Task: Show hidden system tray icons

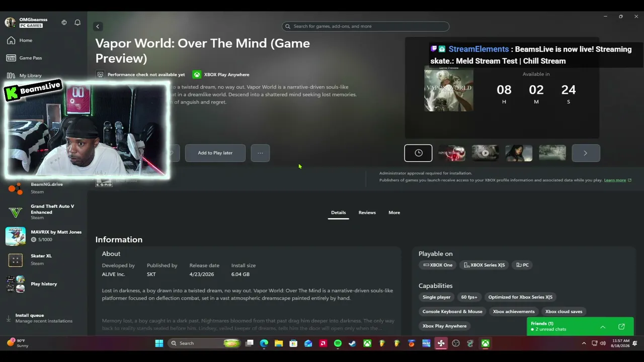Action: pyautogui.click(x=584, y=343)
